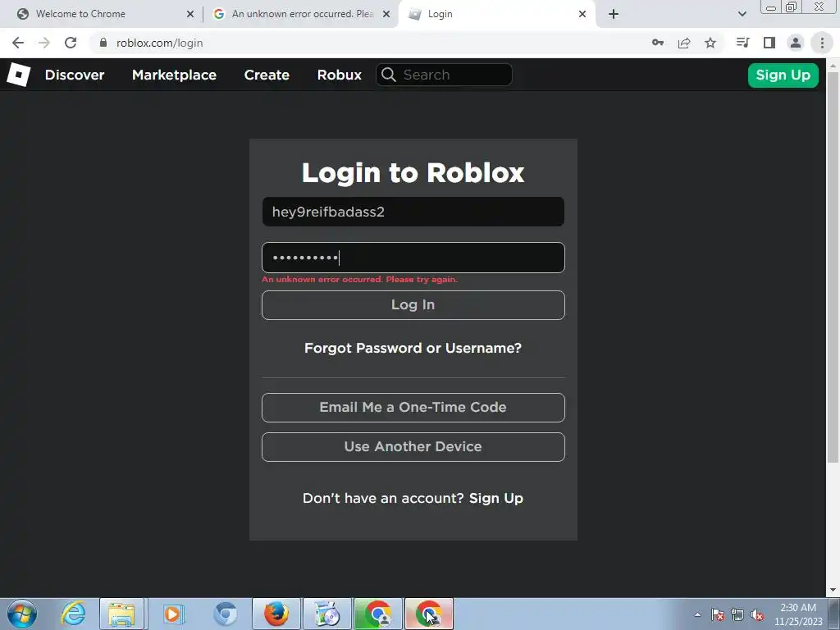Image resolution: width=840 pixels, height=630 pixels.
Task: Open Discover in the Roblox navbar
Action: (x=75, y=75)
